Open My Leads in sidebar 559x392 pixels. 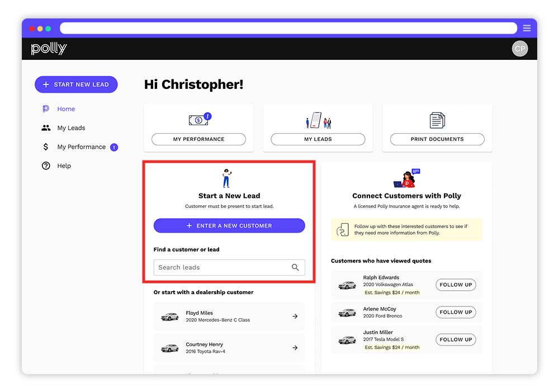click(x=71, y=128)
